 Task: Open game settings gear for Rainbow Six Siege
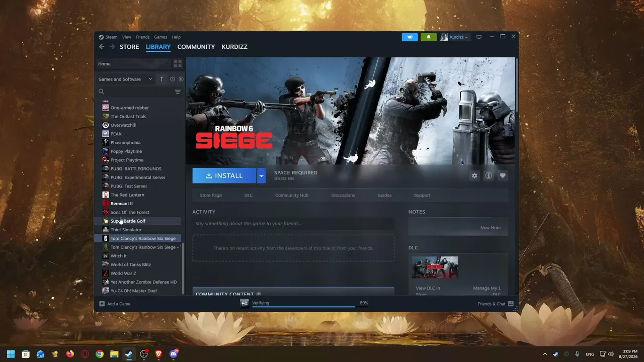tap(474, 175)
